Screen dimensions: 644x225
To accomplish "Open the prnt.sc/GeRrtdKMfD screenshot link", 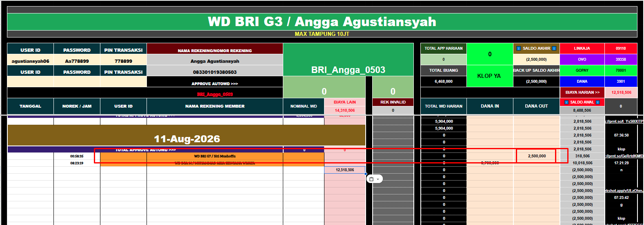I will pos(624,156).
